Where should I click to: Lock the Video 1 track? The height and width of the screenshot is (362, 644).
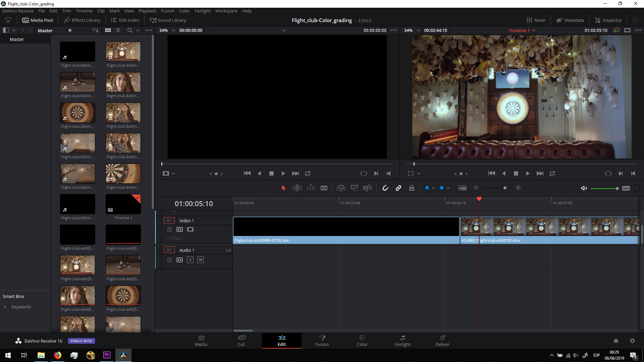tap(169, 230)
